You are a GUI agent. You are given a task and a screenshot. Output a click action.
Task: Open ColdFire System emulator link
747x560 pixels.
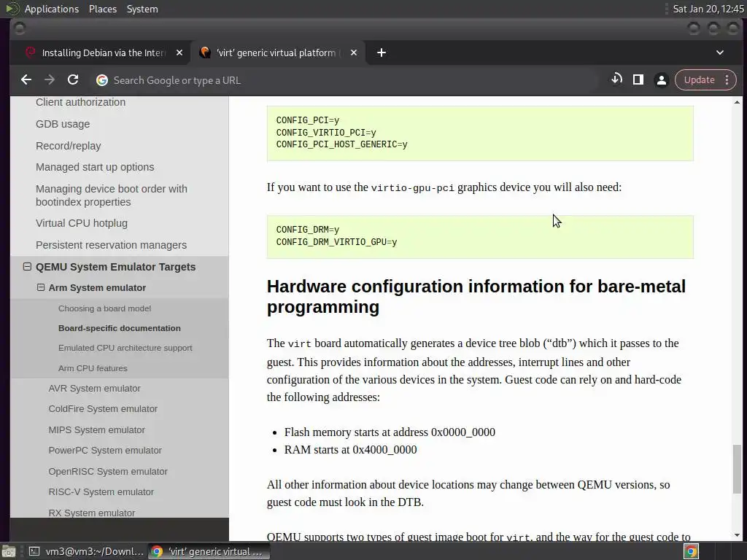pyautogui.click(x=103, y=409)
